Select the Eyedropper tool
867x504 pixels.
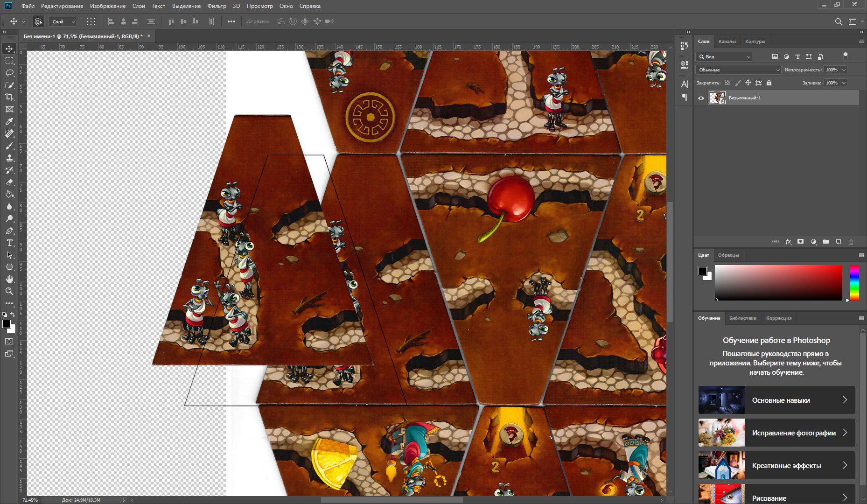click(9, 121)
